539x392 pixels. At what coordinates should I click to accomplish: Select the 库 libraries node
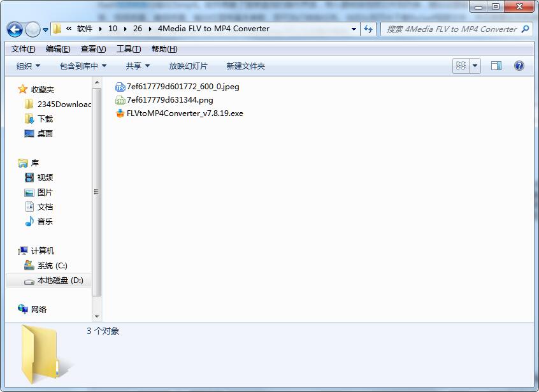tap(29, 163)
